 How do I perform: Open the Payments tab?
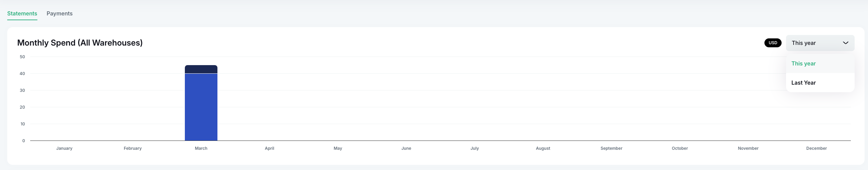point(59,14)
